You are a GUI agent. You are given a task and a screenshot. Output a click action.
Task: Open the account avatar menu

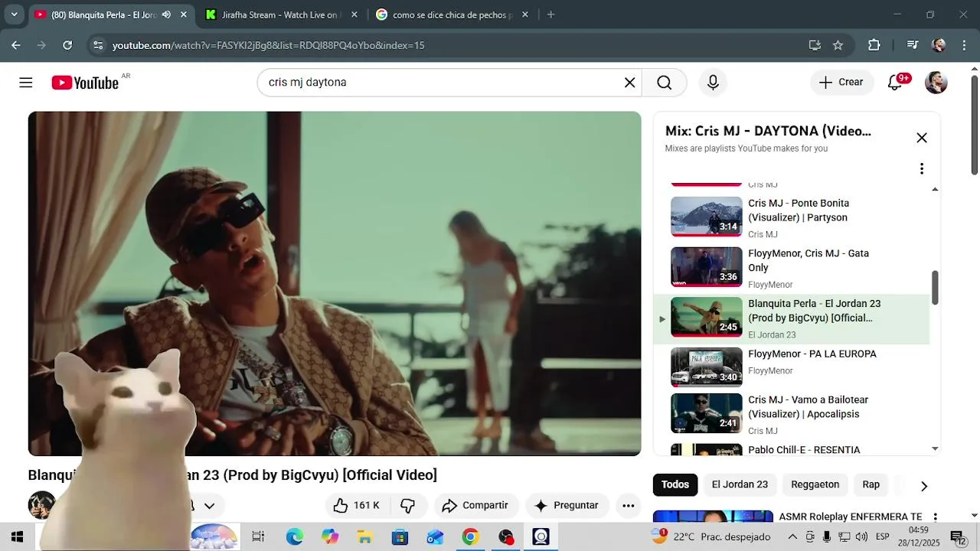coord(936,83)
